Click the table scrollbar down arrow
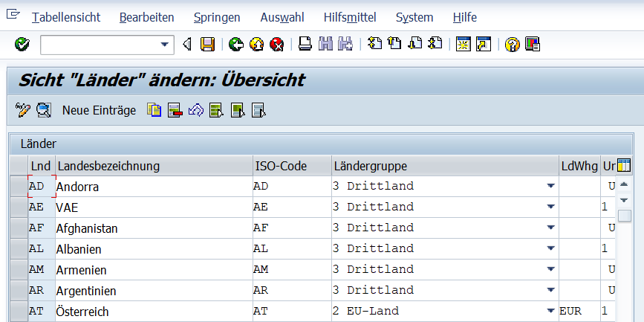This screenshot has height=322, width=644. pyautogui.click(x=624, y=200)
